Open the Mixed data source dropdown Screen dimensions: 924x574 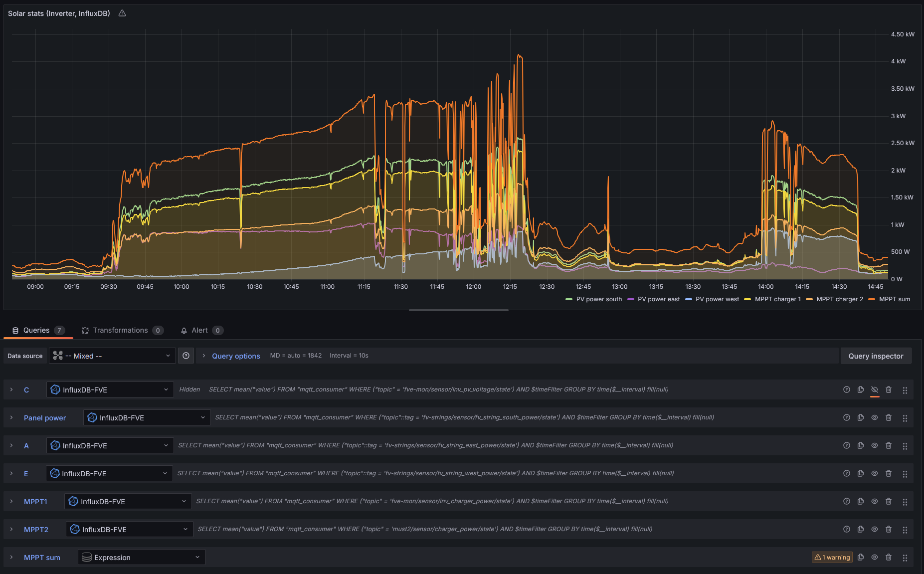112,356
